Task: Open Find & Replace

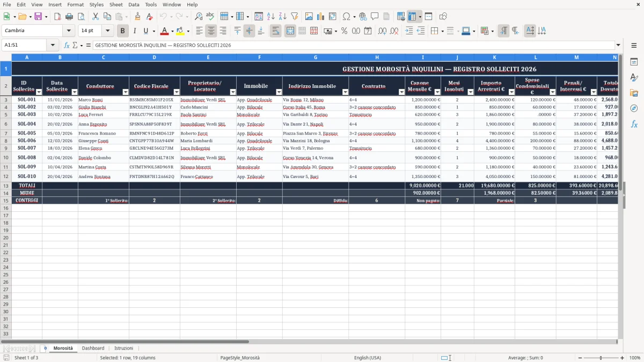Action: [199, 17]
